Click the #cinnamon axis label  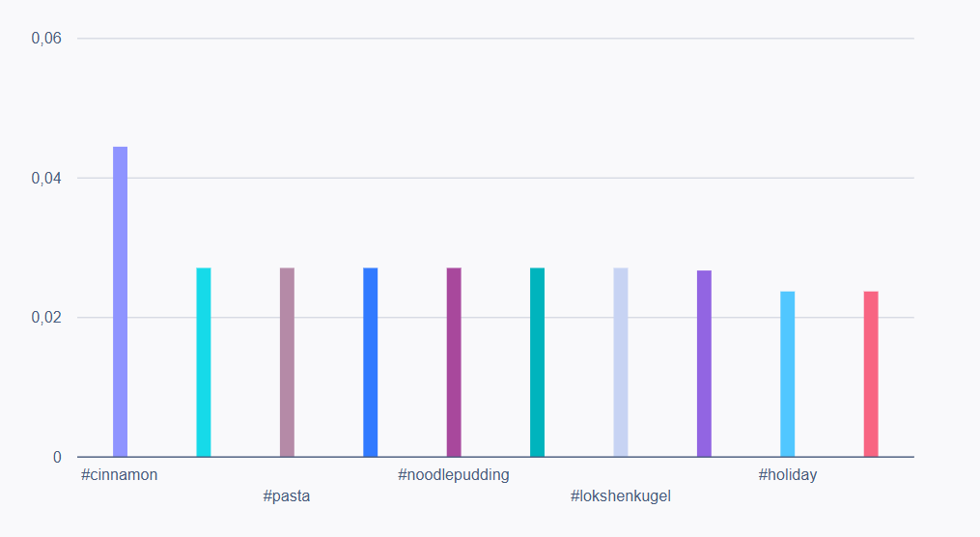click(x=120, y=475)
